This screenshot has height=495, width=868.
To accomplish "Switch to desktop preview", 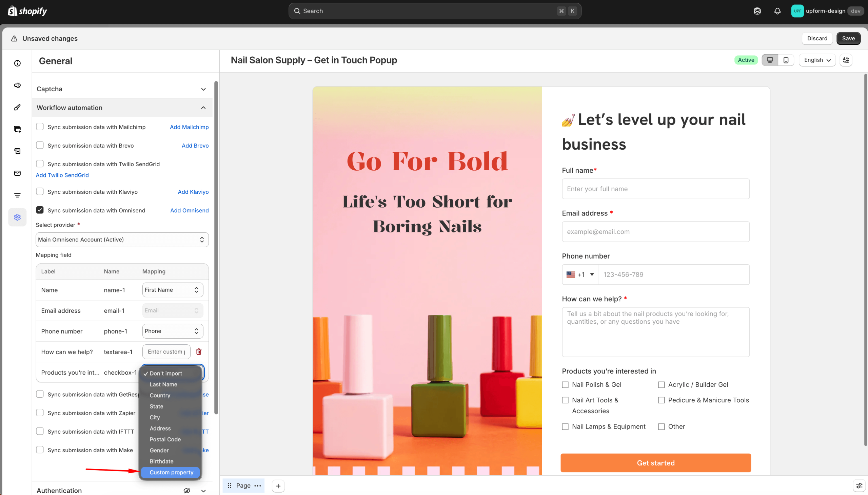I will [770, 60].
